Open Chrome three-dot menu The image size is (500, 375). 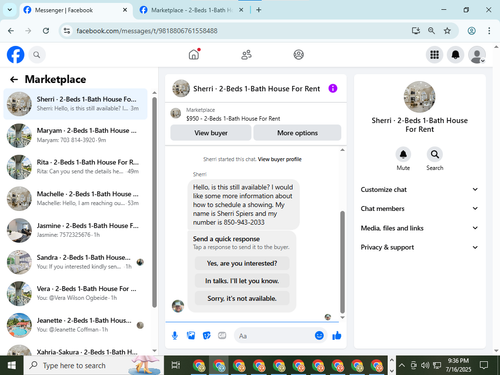[489, 31]
